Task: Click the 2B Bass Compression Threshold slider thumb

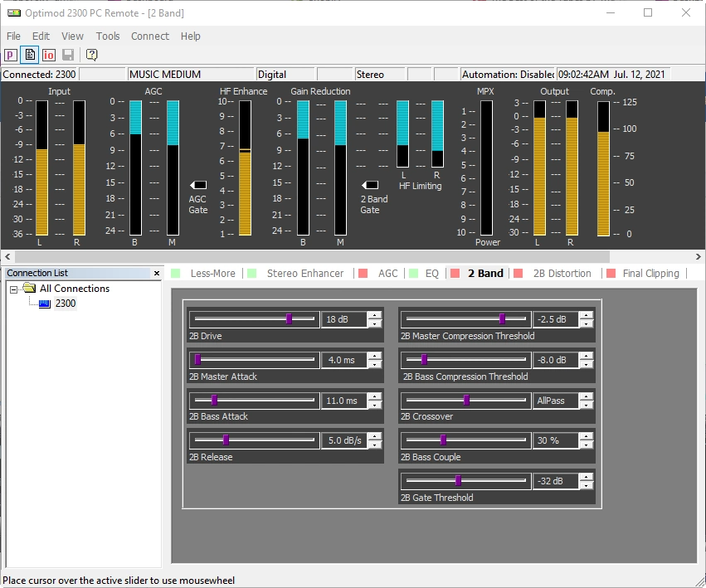Action: tap(424, 360)
